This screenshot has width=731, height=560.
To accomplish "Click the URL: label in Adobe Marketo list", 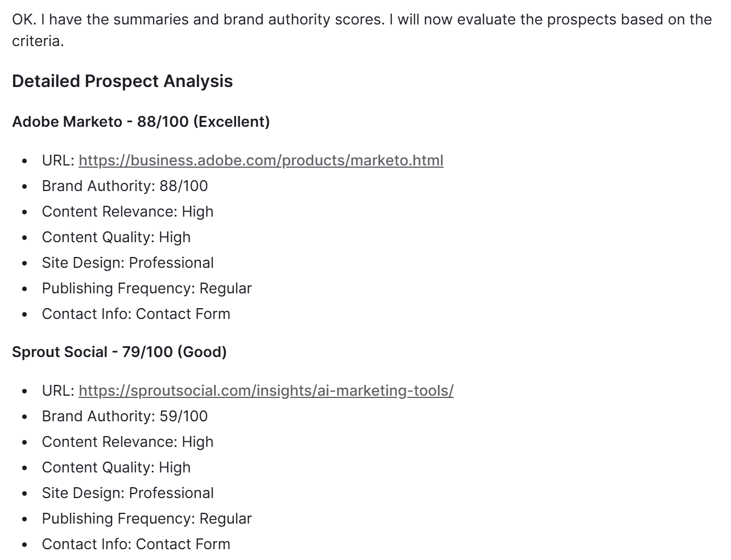I will point(58,160).
